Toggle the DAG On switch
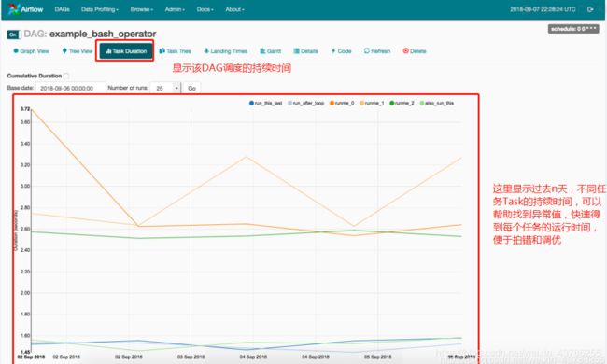The width and height of the screenshot is (607, 364). click(x=14, y=35)
